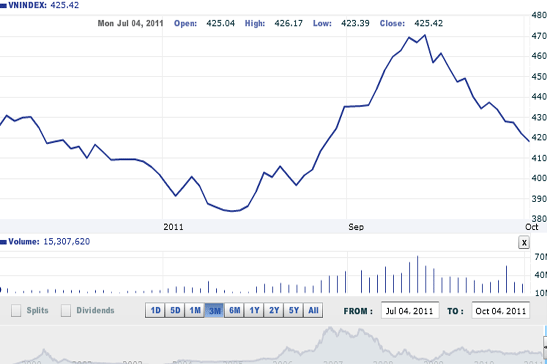The height and width of the screenshot is (364, 550).
Task: Select the All time range
Action: pyautogui.click(x=313, y=310)
